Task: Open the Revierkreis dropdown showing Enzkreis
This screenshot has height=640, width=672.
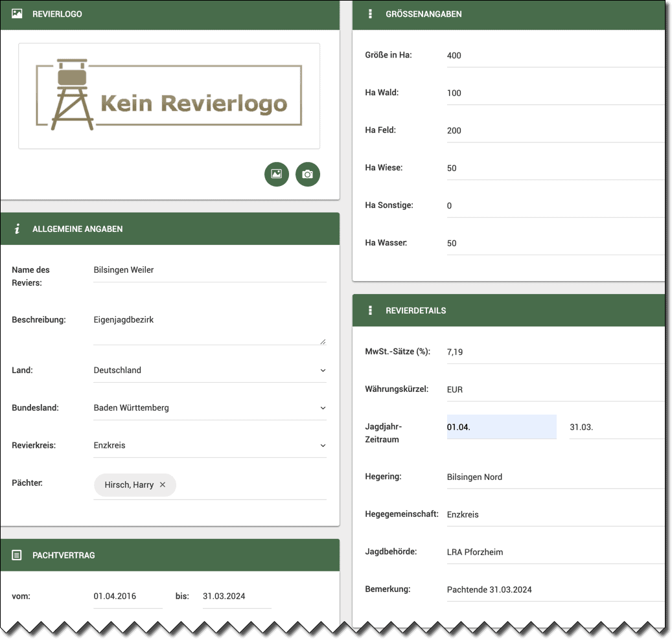Action: [x=209, y=446]
